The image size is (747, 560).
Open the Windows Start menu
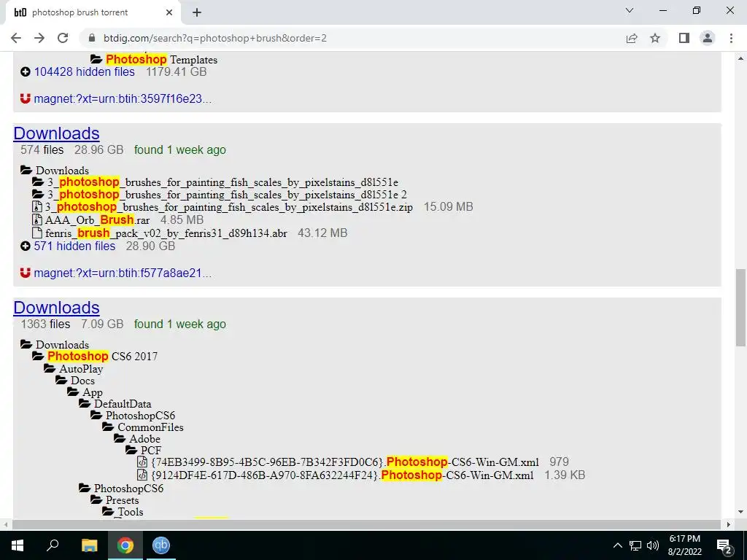pyautogui.click(x=18, y=545)
